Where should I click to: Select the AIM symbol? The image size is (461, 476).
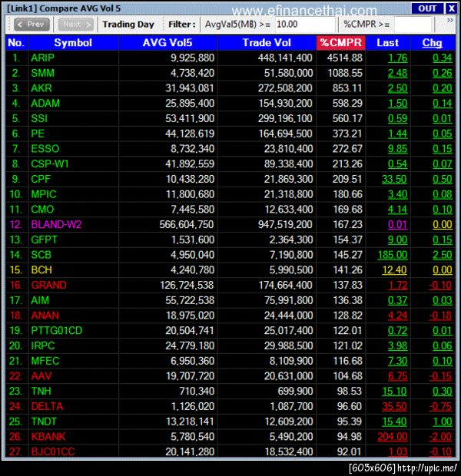coord(40,300)
